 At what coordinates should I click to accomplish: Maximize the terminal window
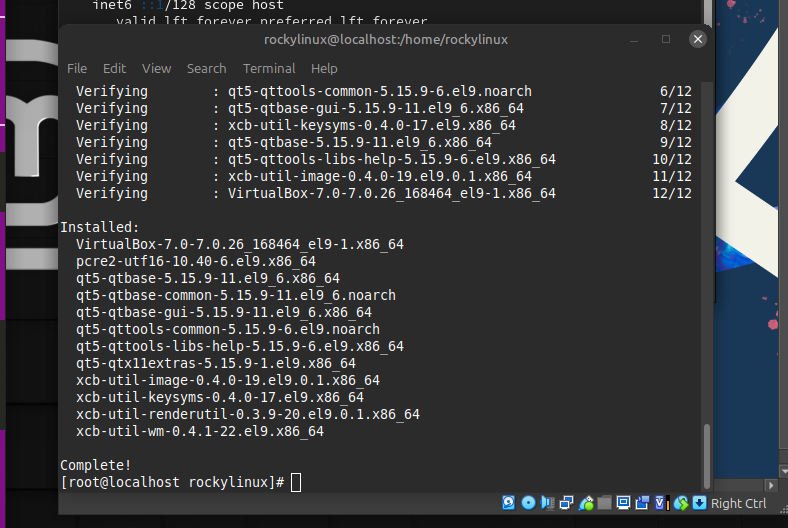point(666,39)
